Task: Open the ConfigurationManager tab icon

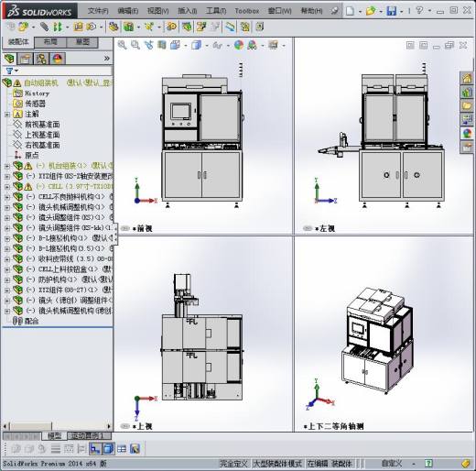Action: click(41, 59)
